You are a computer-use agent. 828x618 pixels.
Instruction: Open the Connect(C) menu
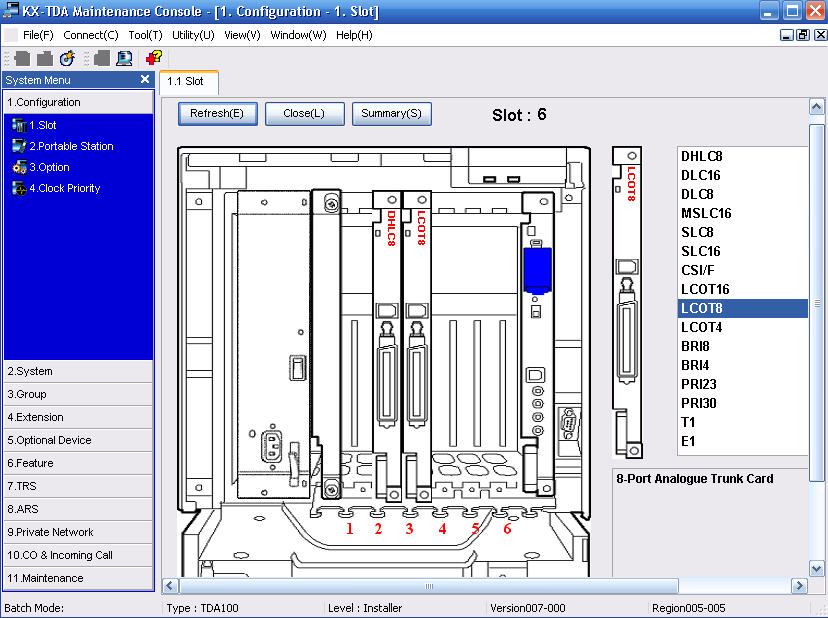coord(91,35)
